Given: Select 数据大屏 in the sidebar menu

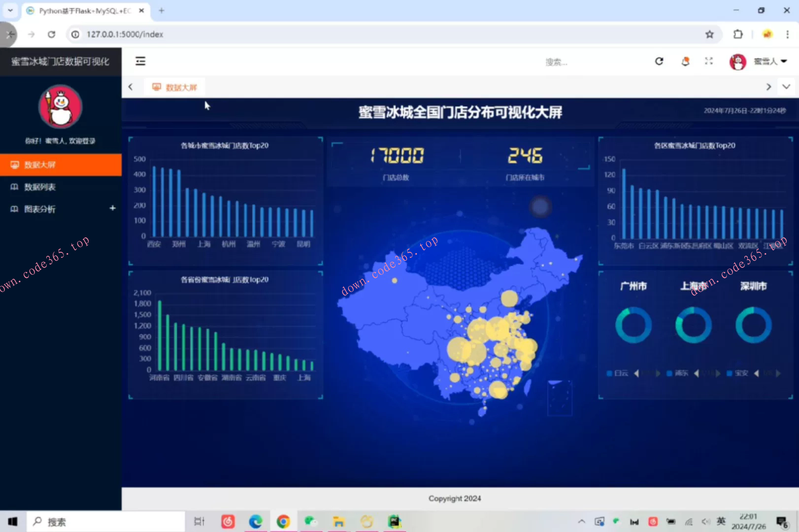Looking at the screenshot, I should (40, 165).
